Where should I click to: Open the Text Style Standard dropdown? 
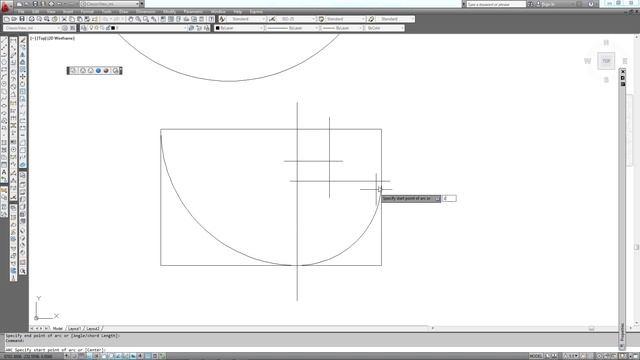[246, 19]
